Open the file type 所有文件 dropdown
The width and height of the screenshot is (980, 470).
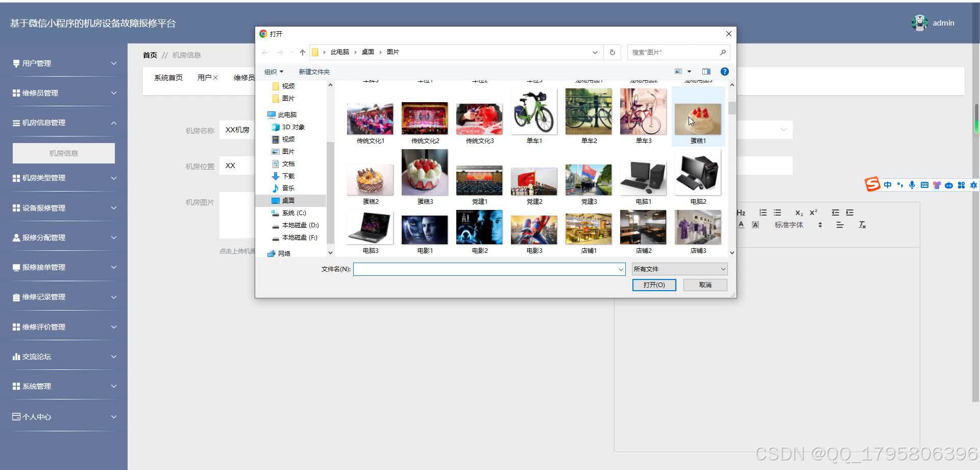tap(679, 269)
